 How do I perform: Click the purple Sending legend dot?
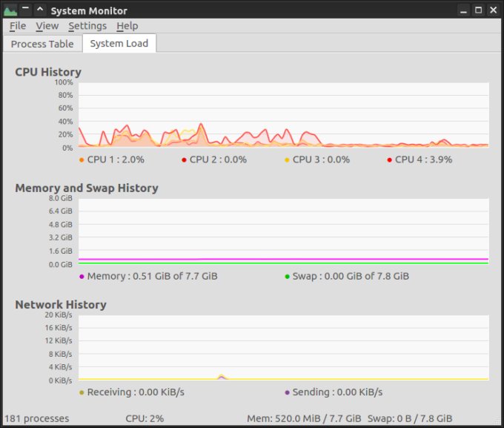coord(287,392)
